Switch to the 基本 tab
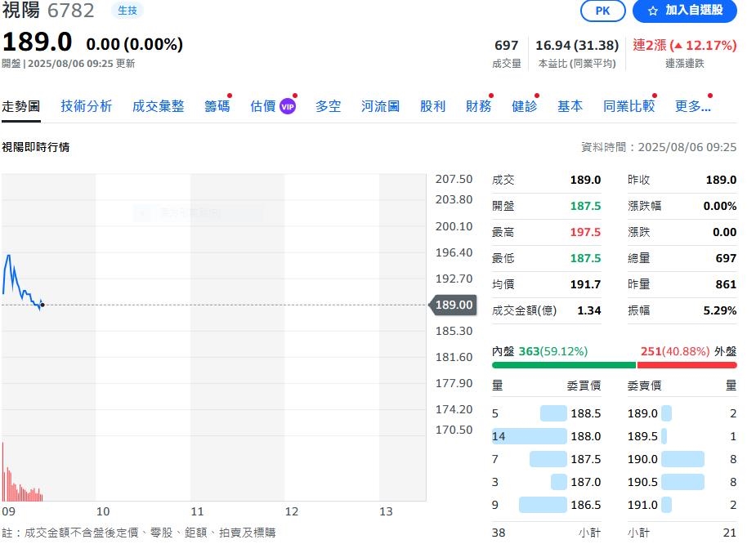This screenshot has width=756, height=544. point(570,105)
